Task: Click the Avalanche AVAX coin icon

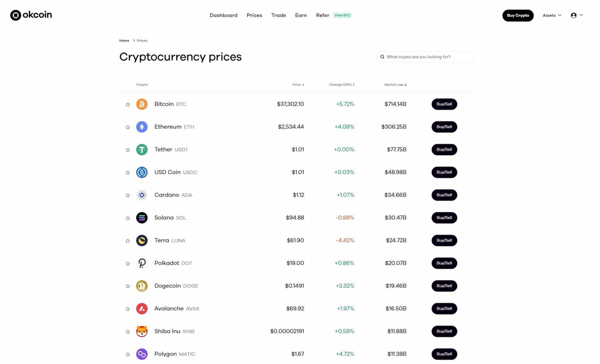Action: (x=142, y=308)
